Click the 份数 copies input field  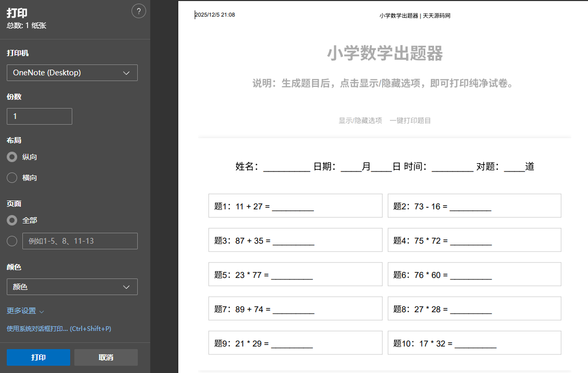[x=39, y=116]
